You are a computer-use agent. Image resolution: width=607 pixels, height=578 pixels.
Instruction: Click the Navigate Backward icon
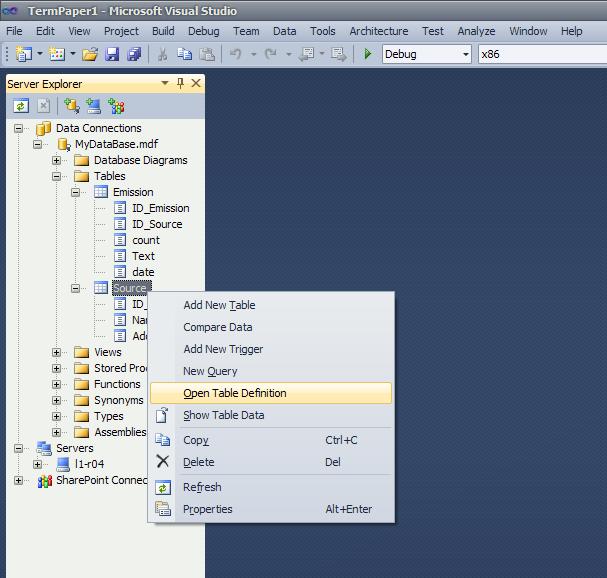(307, 54)
